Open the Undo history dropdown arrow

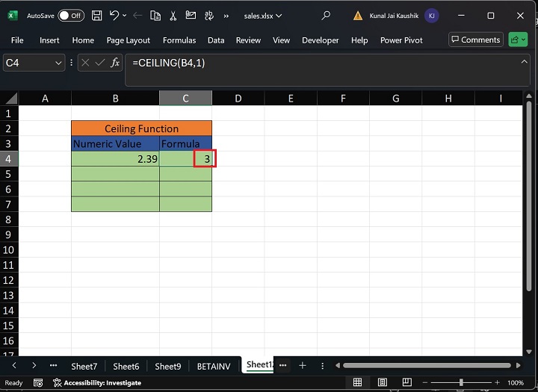point(124,16)
